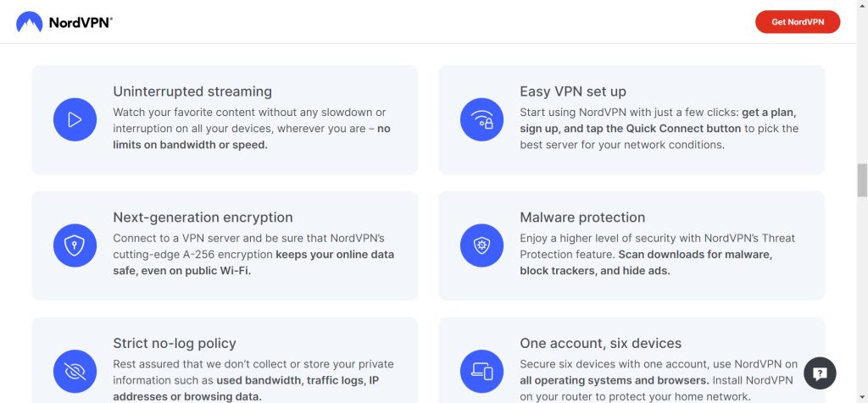
Task: Click the play icon for Uninterrupted streaming
Action: tap(75, 119)
